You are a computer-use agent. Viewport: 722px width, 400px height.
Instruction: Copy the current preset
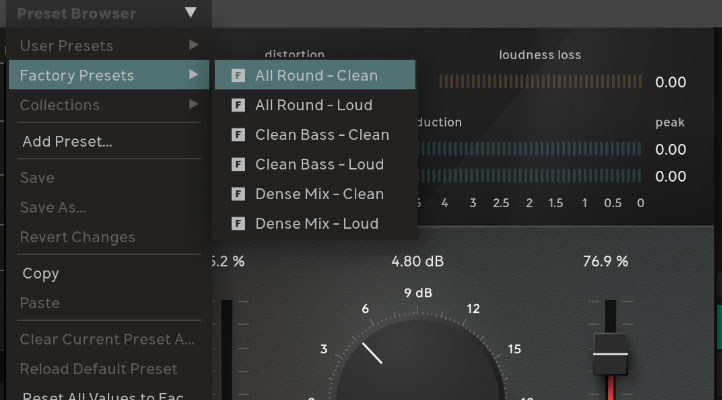[x=109, y=273]
